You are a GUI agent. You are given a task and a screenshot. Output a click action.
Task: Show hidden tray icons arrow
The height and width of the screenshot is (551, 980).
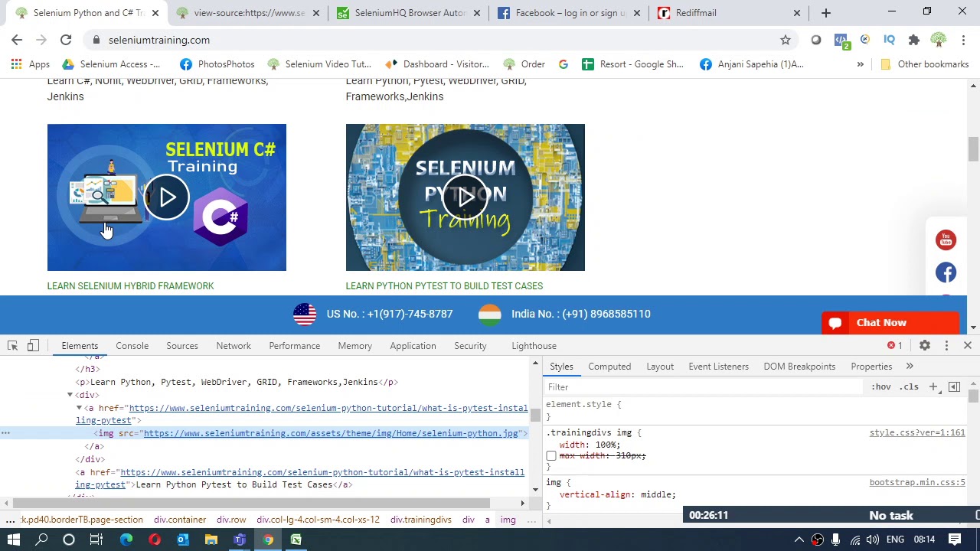(799, 540)
